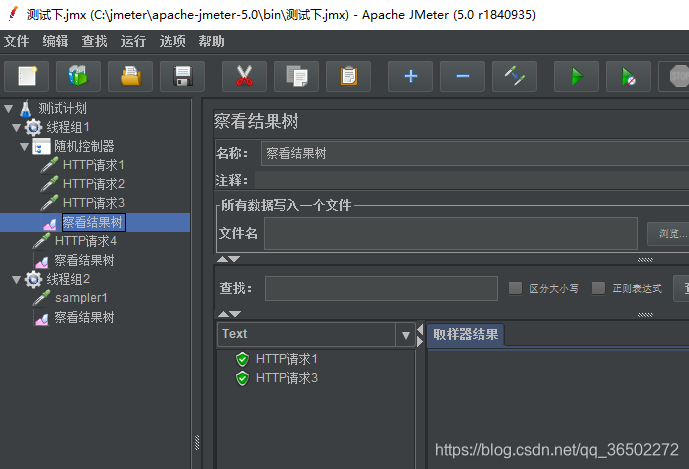Select HTTP请求2 in the tree
689x469 pixels.
click(x=94, y=184)
